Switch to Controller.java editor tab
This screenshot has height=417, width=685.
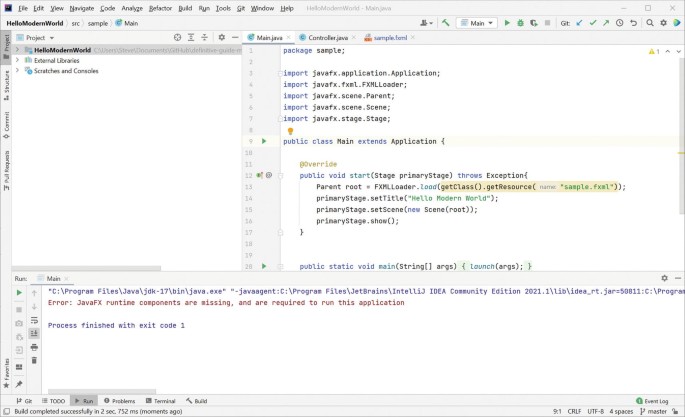pos(328,38)
